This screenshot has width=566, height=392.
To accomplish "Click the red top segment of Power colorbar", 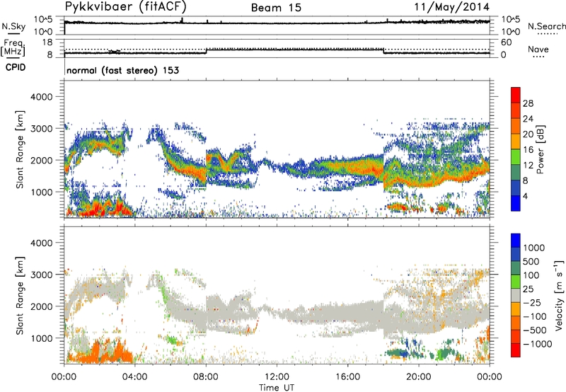I will tap(516, 96).
